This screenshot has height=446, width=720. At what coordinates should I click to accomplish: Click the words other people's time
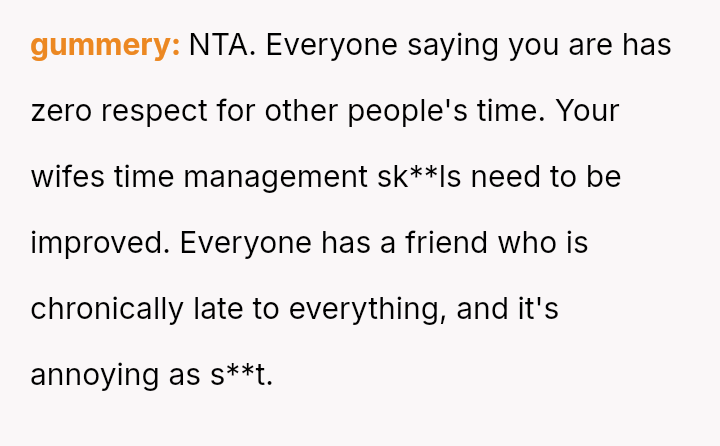click(x=405, y=111)
